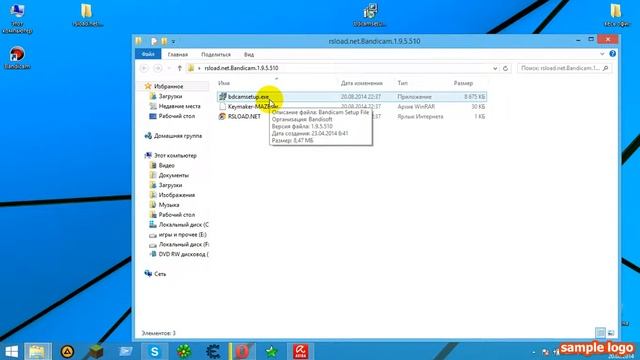Select Bandicam desktop shortcut
Viewport: 640px width, 360px height.
(17, 58)
